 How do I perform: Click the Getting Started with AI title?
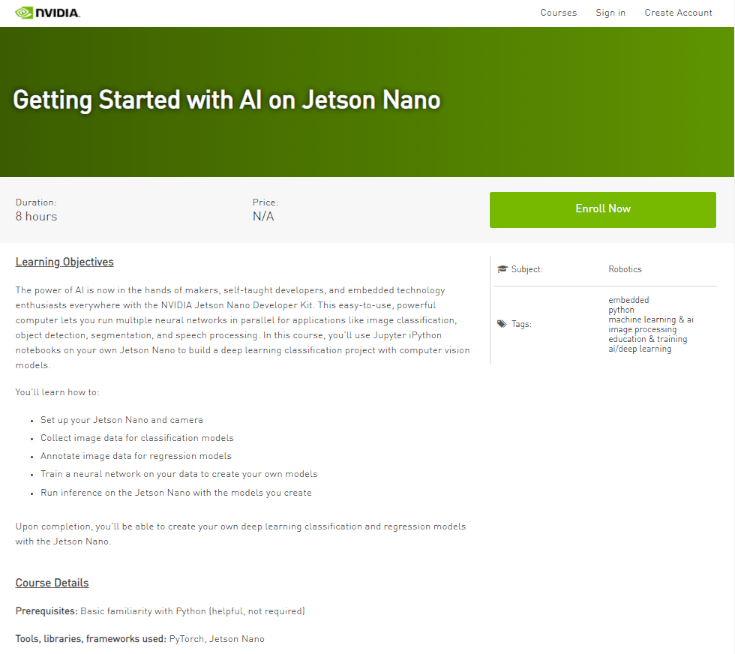tap(226, 101)
